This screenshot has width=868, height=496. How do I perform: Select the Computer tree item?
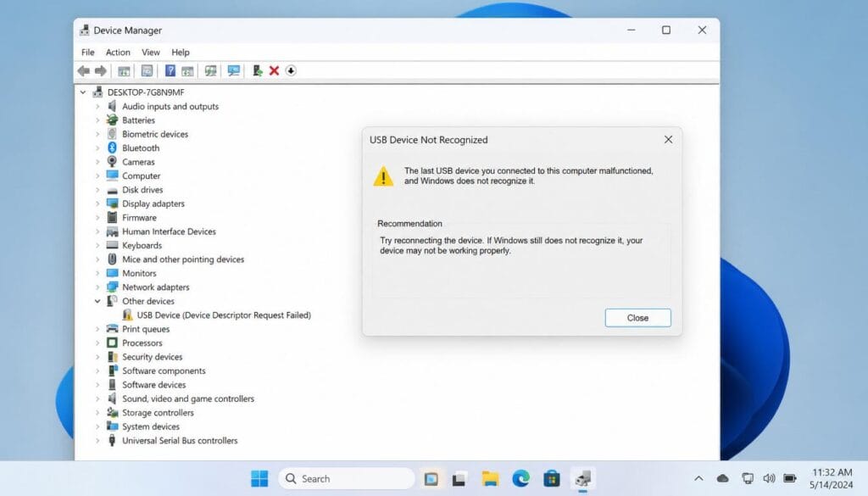pos(142,176)
